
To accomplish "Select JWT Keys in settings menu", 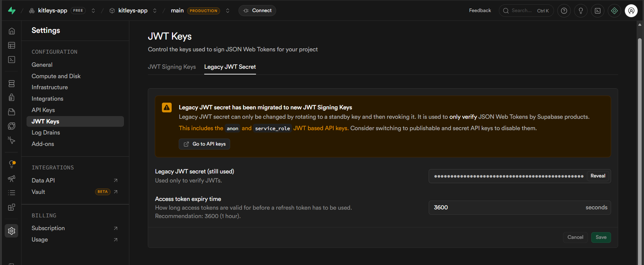I will tap(75, 121).
